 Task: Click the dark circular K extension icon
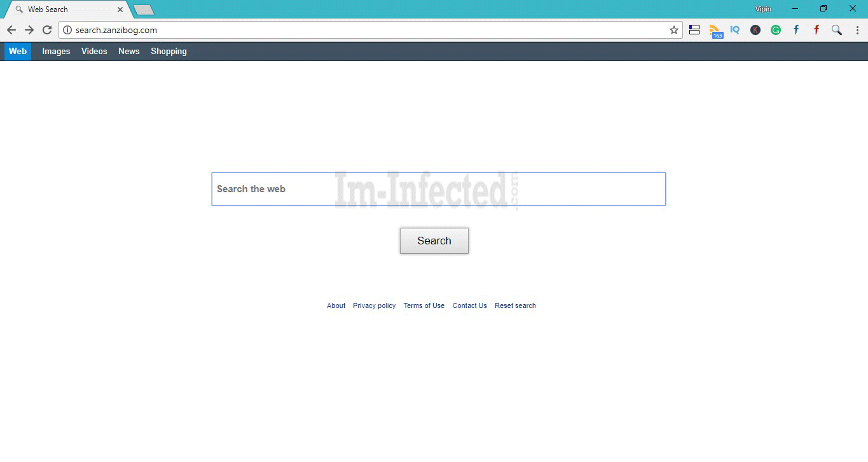pyautogui.click(x=755, y=29)
